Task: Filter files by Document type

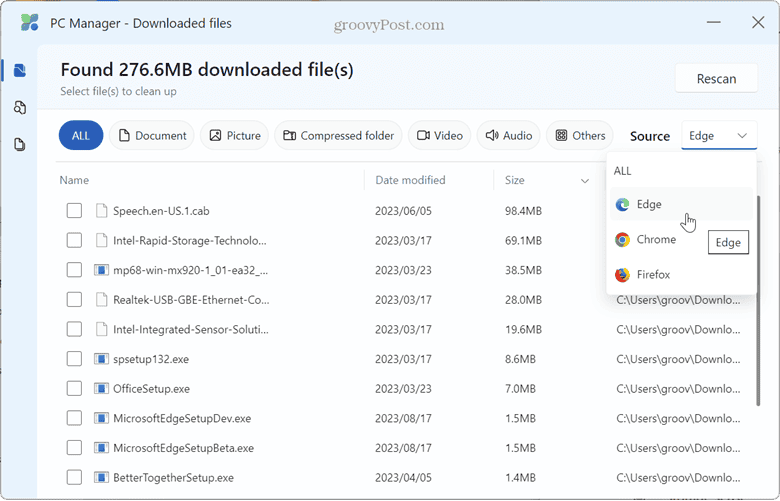Action: (152, 135)
